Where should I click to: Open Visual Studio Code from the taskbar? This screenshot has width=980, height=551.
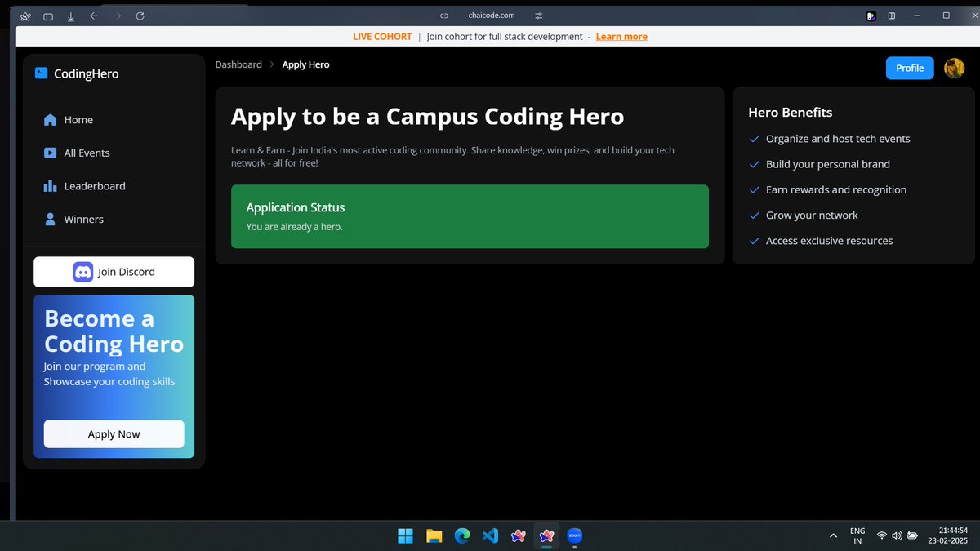point(490,536)
